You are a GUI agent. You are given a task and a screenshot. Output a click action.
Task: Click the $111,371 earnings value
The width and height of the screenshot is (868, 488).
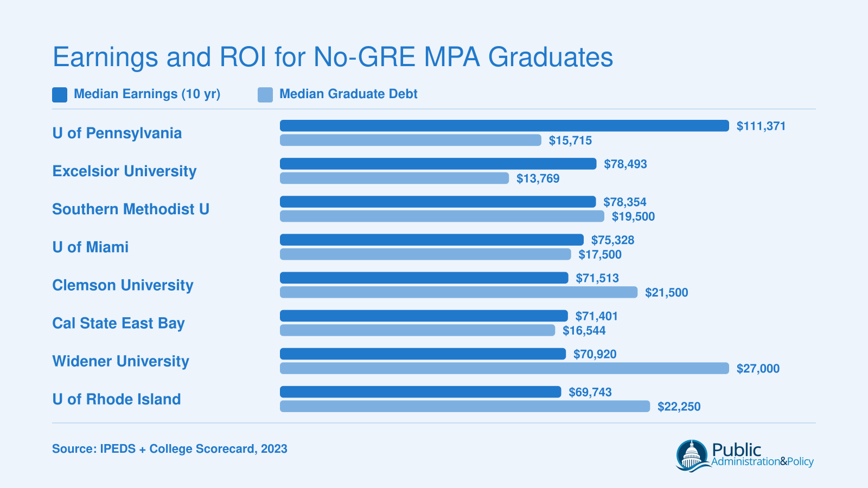tap(761, 126)
